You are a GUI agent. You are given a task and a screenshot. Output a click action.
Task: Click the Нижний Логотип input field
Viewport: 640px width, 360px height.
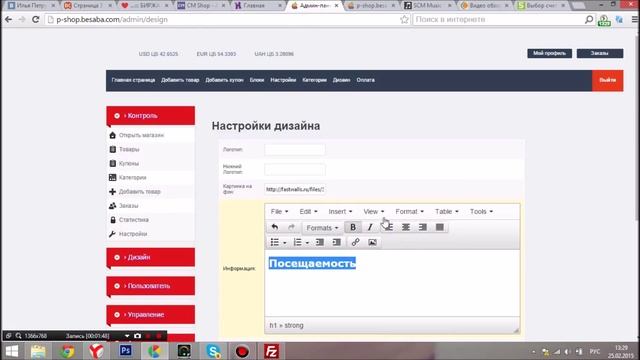(x=295, y=169)
